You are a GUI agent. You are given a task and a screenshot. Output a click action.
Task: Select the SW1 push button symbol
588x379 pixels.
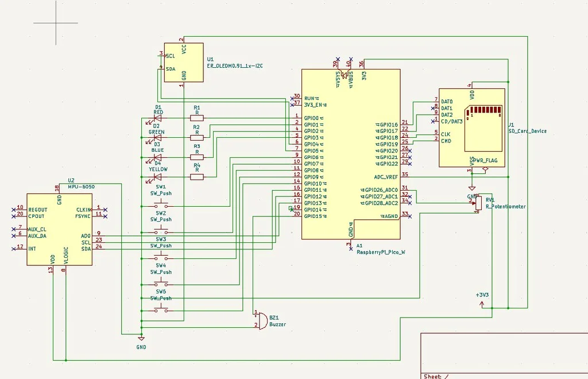161,204
